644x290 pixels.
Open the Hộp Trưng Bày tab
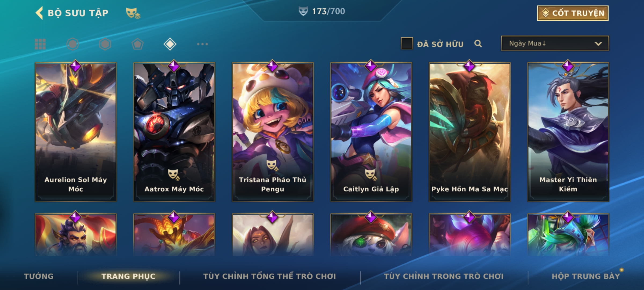[586, 276]
